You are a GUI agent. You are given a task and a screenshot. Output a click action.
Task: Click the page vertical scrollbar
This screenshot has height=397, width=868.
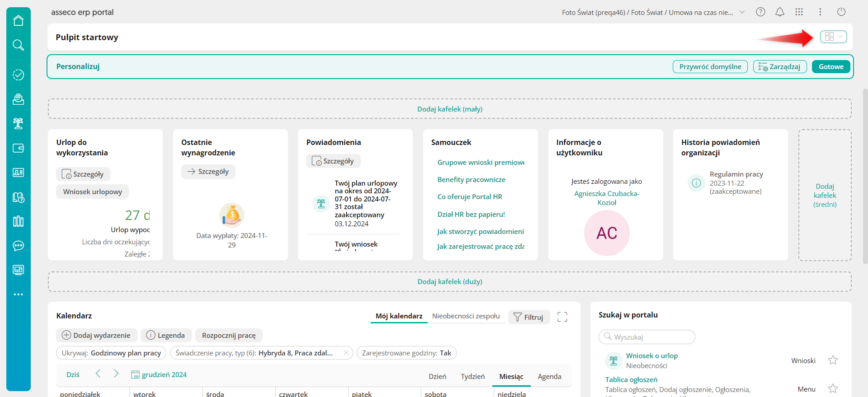(865, 176)
